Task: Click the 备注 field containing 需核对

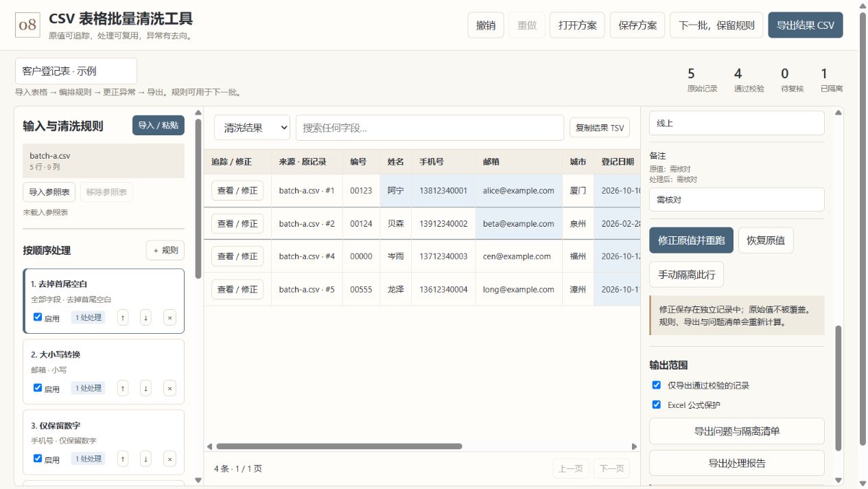Action: (x=737, y=200)
